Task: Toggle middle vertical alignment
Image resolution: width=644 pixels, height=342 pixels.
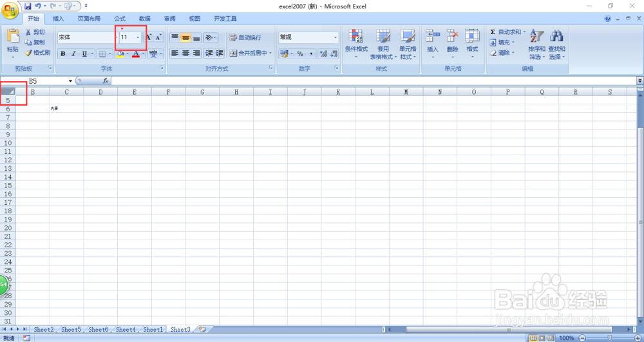Action: (185, 38)
